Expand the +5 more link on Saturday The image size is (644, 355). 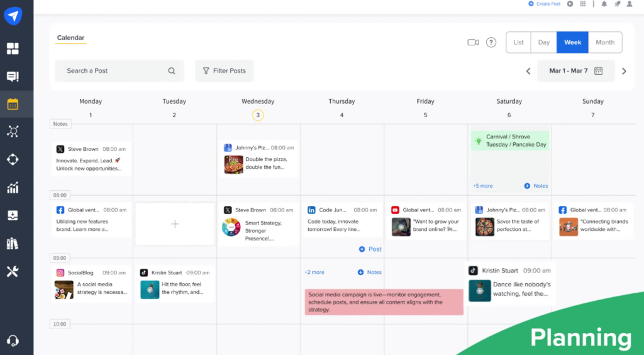482,186
